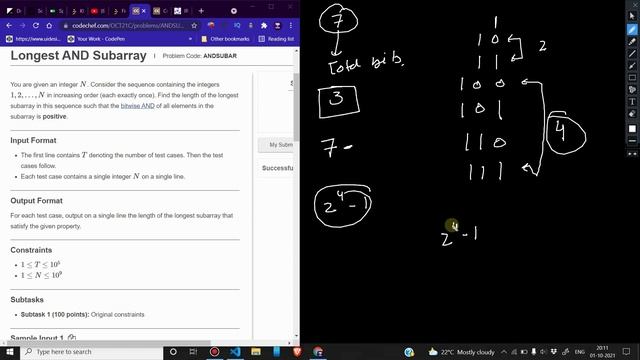640x360 pixels.
Task: Expand the bookmarks overflow arrow
Action: 190,39
